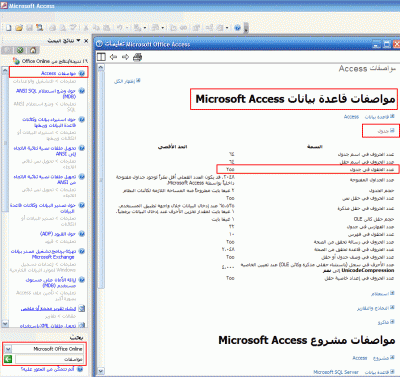Click the Undo arrow toolbar icon
Viewport: 400px width, 377px height.
[x=119, y=28]
